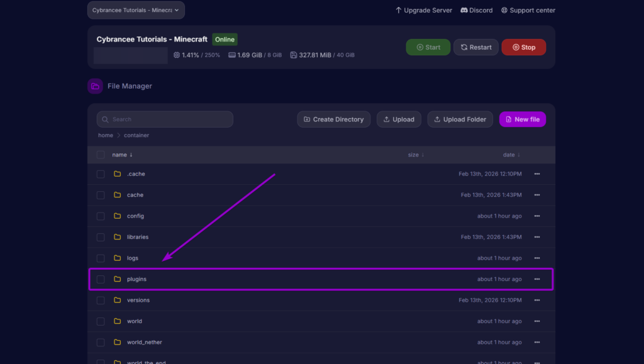The image size is (644, 364).
Task: Click the Support center lifebuoy icon
Action: point(505,10)
